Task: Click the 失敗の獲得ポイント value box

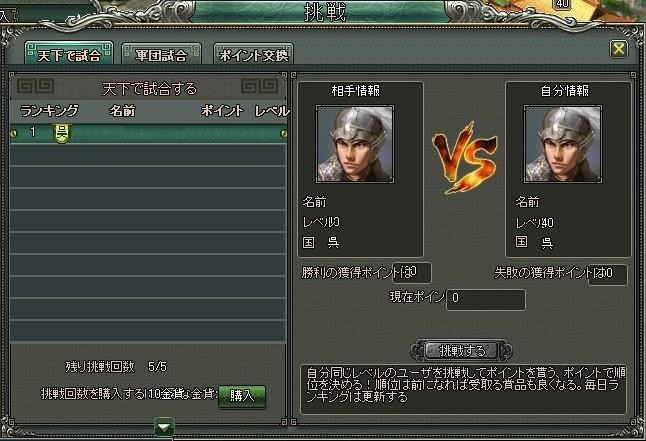Action: [x=608, y=274]
